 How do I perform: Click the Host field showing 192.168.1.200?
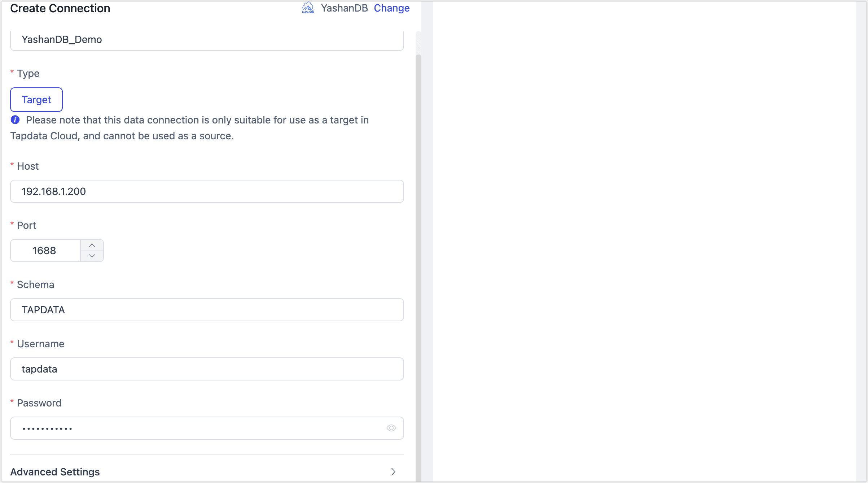click(207, 191)
